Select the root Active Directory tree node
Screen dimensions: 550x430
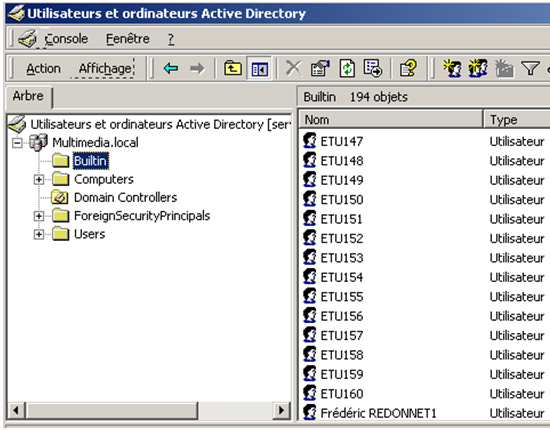click(x=161, y=125)
